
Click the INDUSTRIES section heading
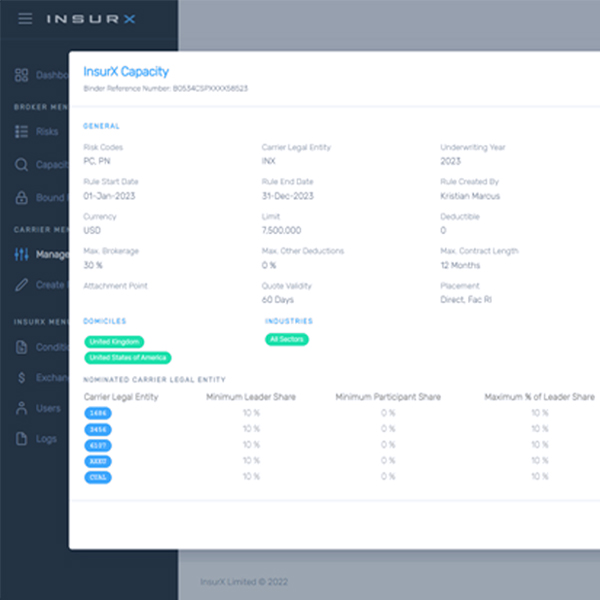289,321
